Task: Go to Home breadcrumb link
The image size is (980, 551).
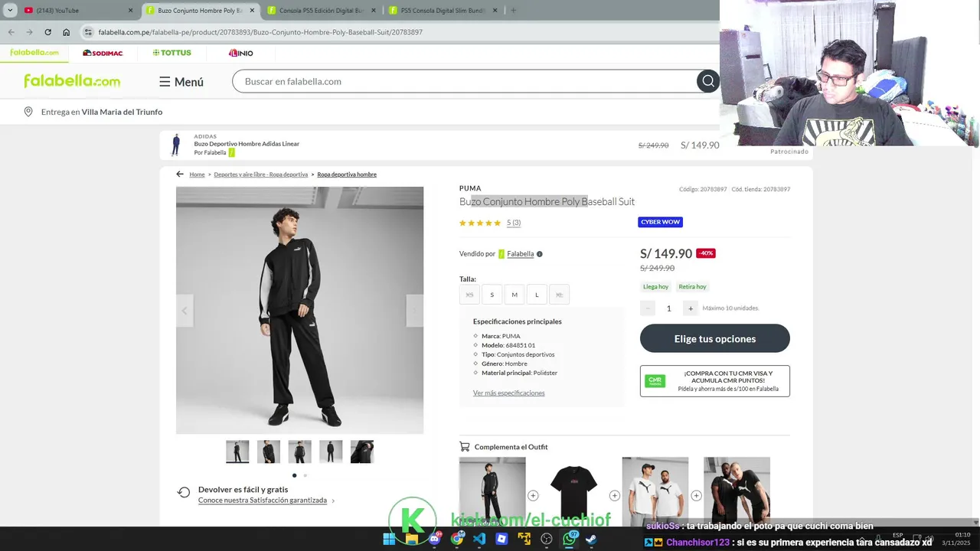Action: click(197, 174)
